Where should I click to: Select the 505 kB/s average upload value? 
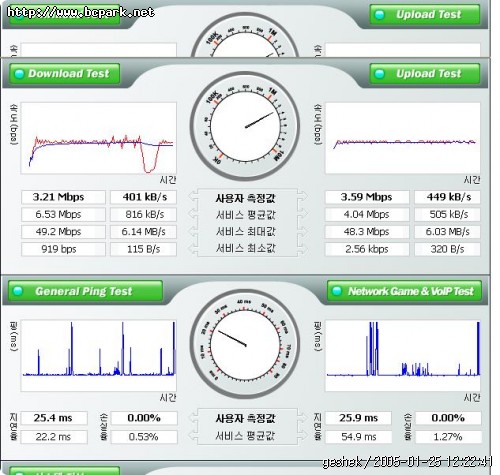447,214
